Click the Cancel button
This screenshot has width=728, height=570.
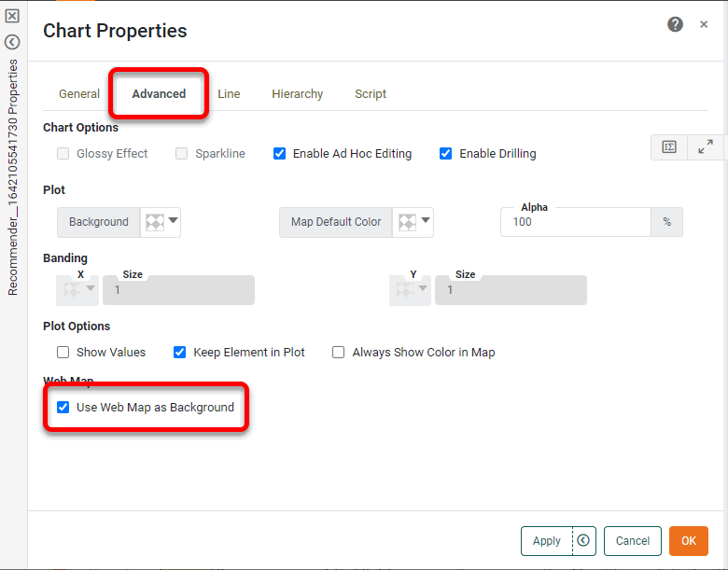pyautogui.click(x=632, y=541)
